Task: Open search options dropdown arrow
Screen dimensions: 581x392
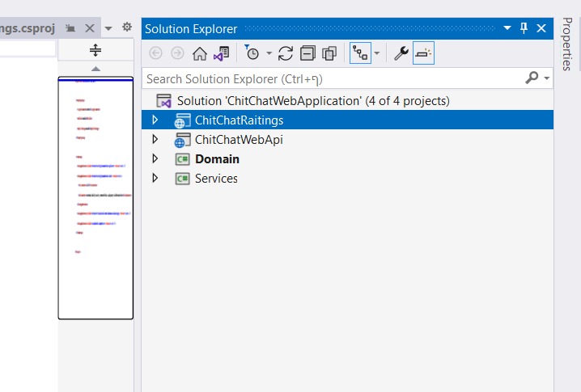Action: click(546, 78)
